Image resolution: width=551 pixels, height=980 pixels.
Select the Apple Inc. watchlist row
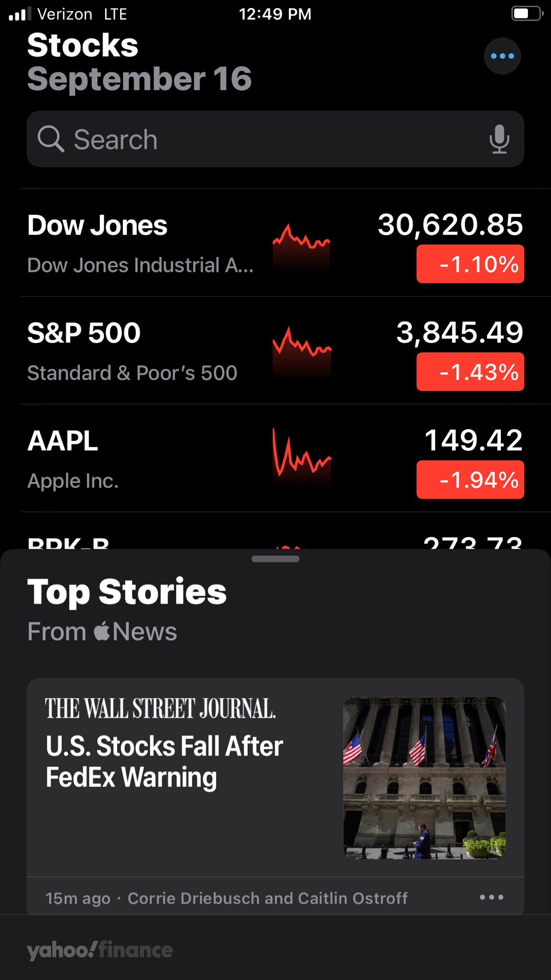coord(143,458)
